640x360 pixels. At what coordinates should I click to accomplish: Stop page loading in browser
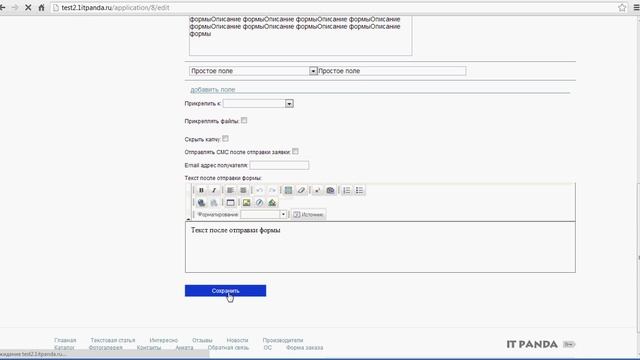(28, 8)
